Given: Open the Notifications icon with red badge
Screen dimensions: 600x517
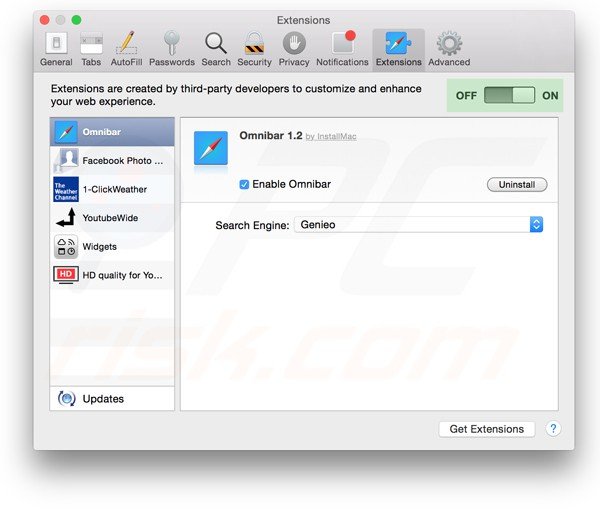Looking at the screenshot, I should pos(343,42).
